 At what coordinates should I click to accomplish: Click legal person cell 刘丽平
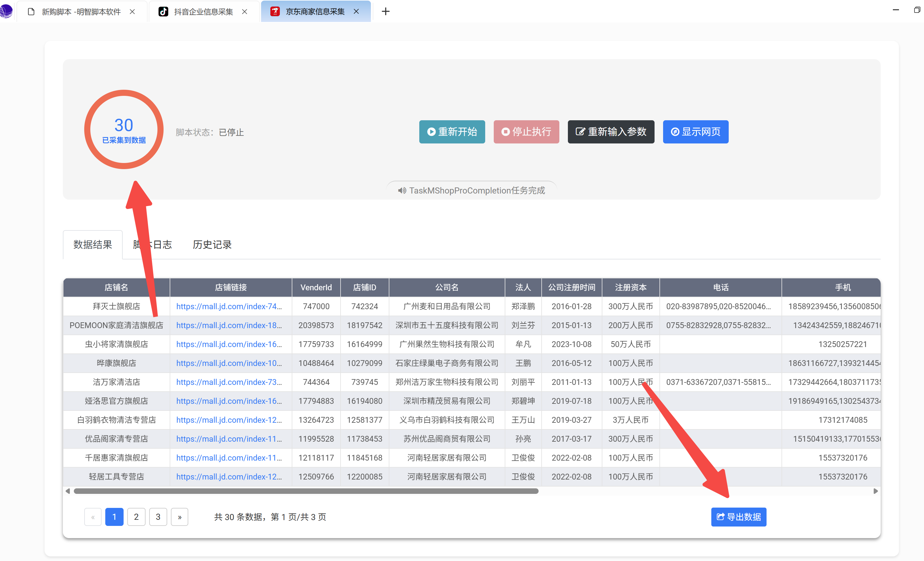click(x=523, y=382)
